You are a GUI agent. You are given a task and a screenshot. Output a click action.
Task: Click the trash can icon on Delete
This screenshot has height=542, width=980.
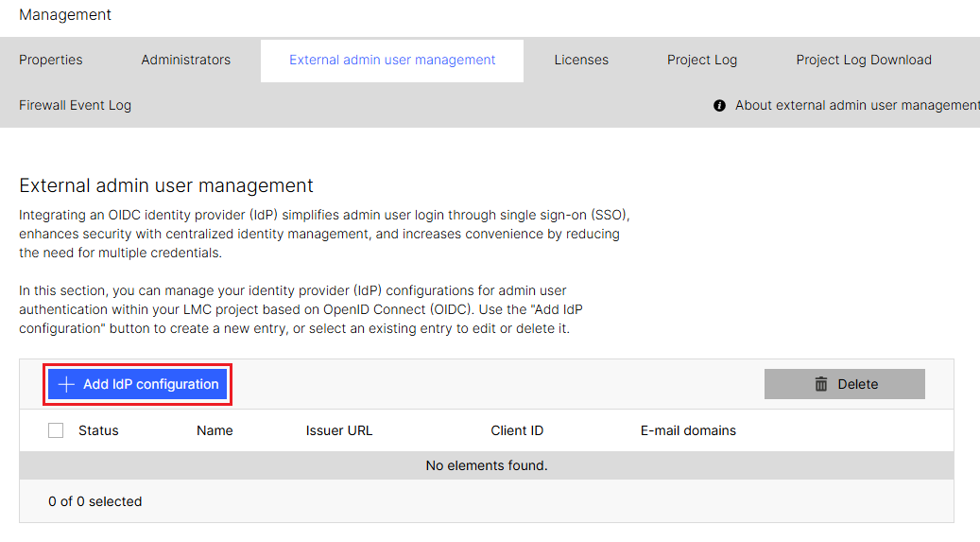[x=821, y=384]
